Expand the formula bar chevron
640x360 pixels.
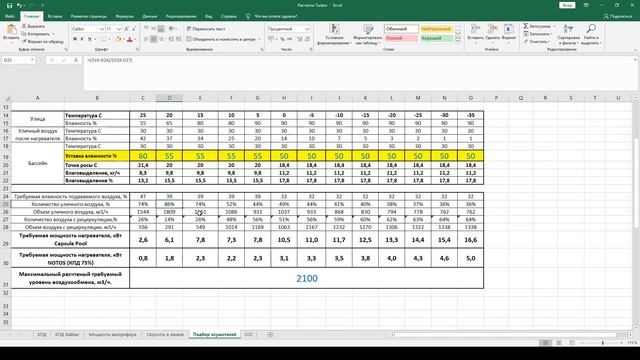point(635,60)
